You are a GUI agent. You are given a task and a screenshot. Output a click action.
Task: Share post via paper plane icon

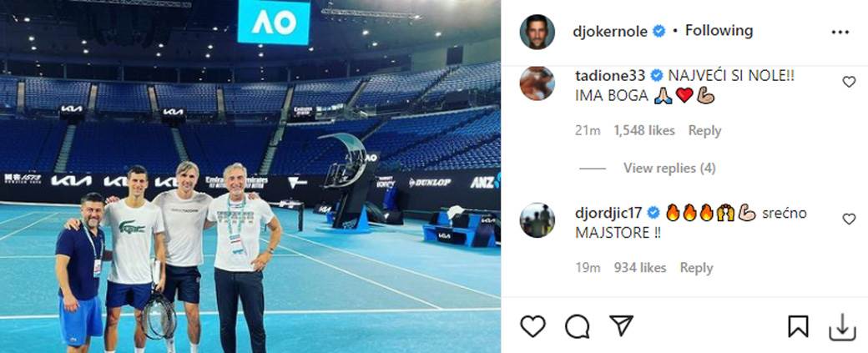click(x=621, y=326)
